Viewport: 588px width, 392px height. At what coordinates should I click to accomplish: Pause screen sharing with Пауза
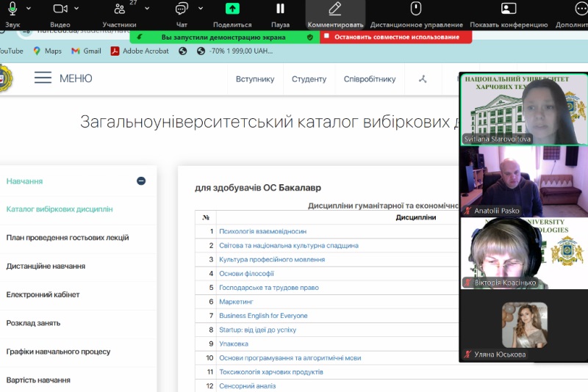coord(280,9)
